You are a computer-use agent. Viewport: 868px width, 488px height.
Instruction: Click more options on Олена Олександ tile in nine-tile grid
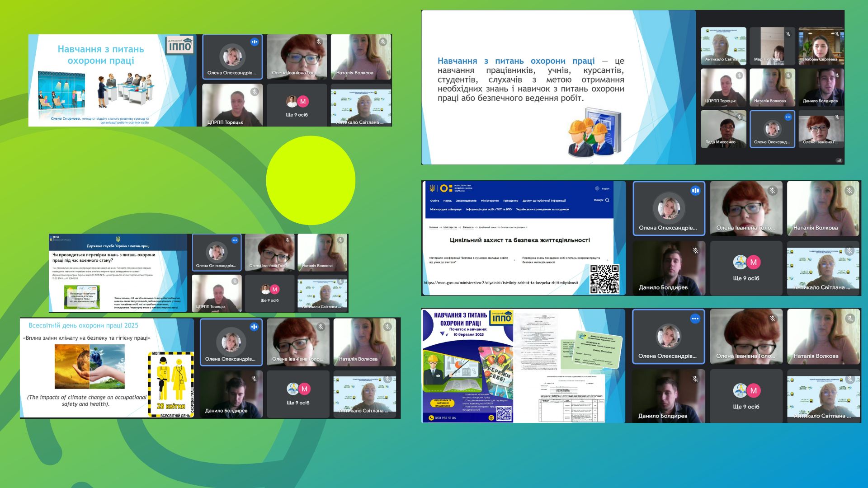point(788,117)
